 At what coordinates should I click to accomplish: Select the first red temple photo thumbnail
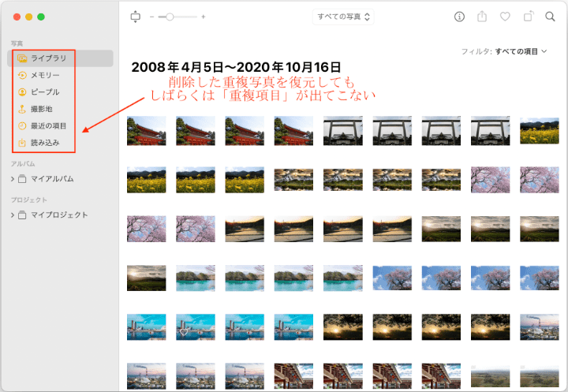coord(147,131)
